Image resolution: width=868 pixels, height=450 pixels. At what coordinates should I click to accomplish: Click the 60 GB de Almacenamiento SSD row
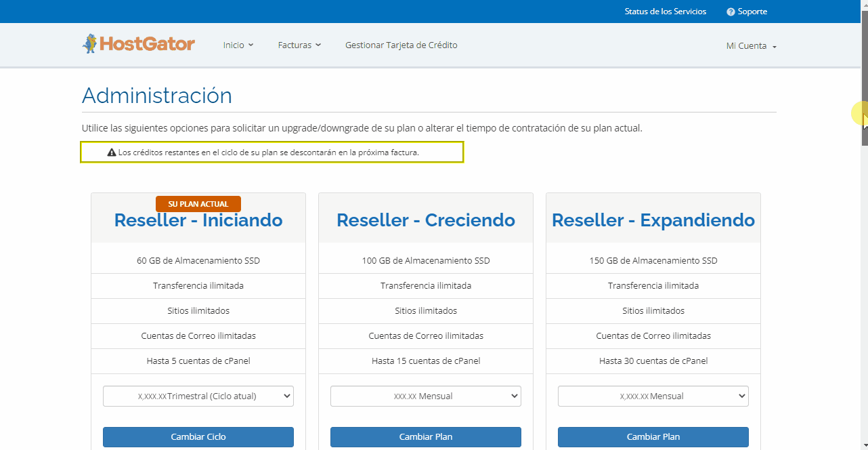(x=198, y=261)
